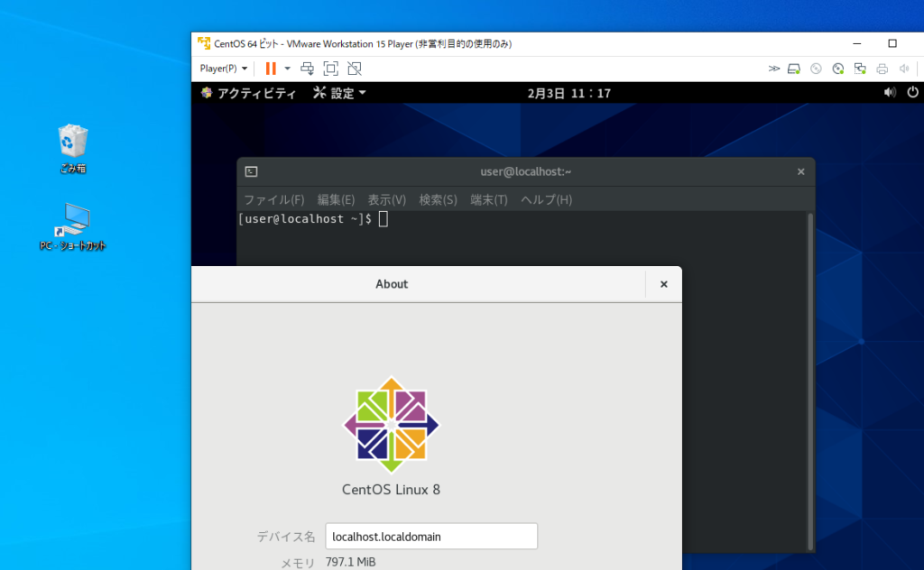Click the 797.1 MiB memory value
This screenshot has width=924, height=570.
coord(351,563)
